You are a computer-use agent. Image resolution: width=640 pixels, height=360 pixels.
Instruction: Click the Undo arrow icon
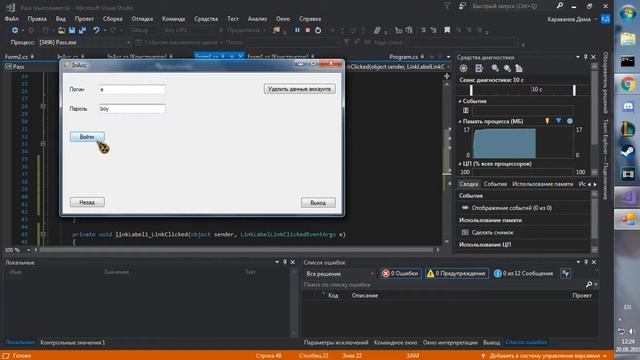[x=96, y=30]
